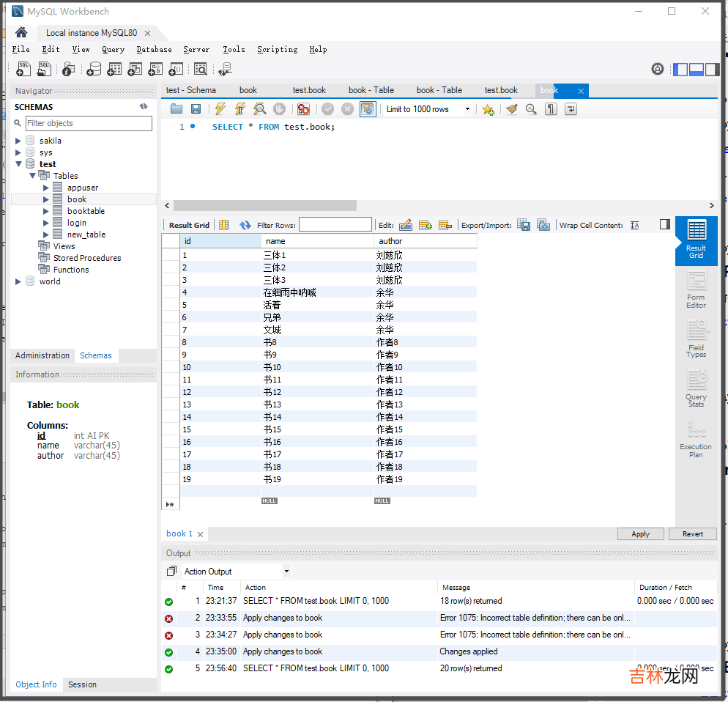Click the Explain query magnifier-bolt icon

click(259, 109)
